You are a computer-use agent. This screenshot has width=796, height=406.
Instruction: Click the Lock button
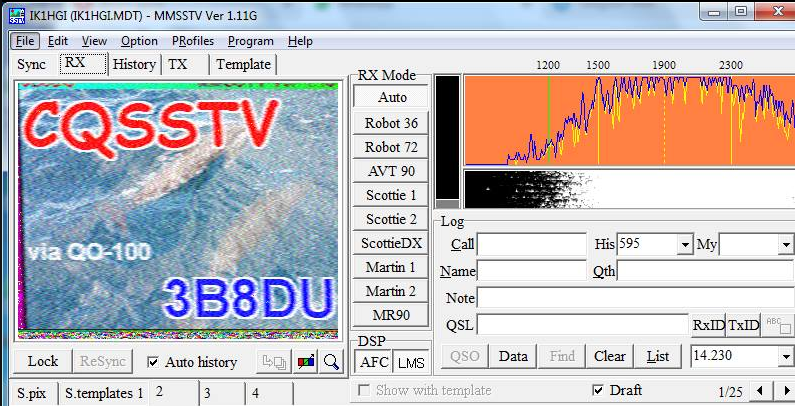pyautogui.click(x=43, y=362)
